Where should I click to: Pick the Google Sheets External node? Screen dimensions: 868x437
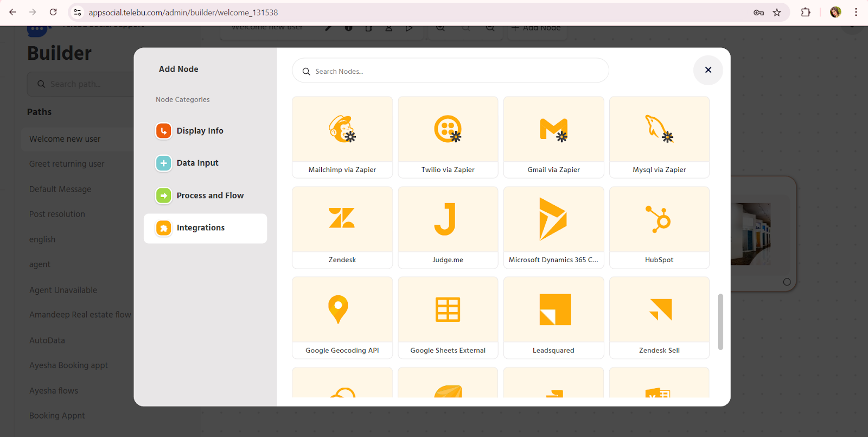(x=448, y=318)
